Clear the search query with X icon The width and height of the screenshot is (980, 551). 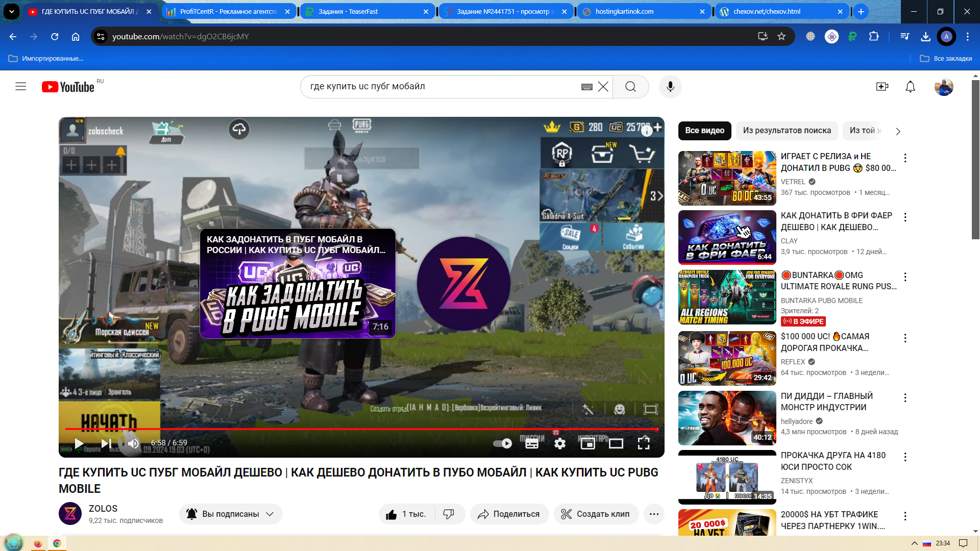[x=603, y=87]
